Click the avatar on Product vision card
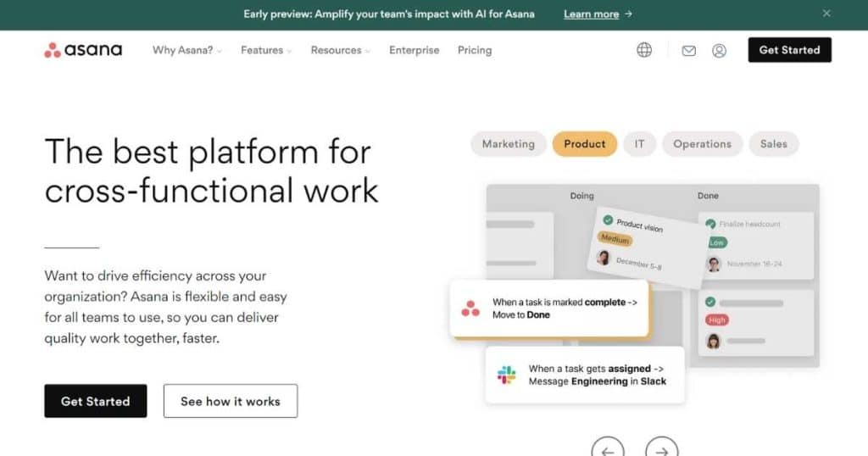This screenshot has width=868, height=456. 604,258
